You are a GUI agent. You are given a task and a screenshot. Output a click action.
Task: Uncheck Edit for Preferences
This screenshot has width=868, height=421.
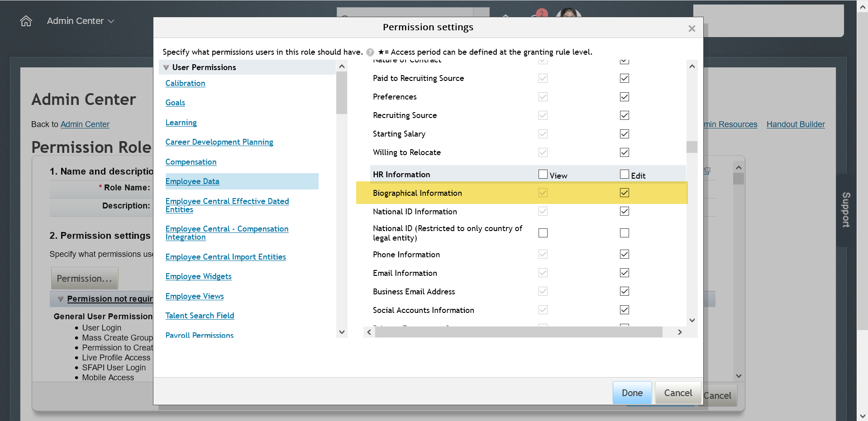click(625, 97)
